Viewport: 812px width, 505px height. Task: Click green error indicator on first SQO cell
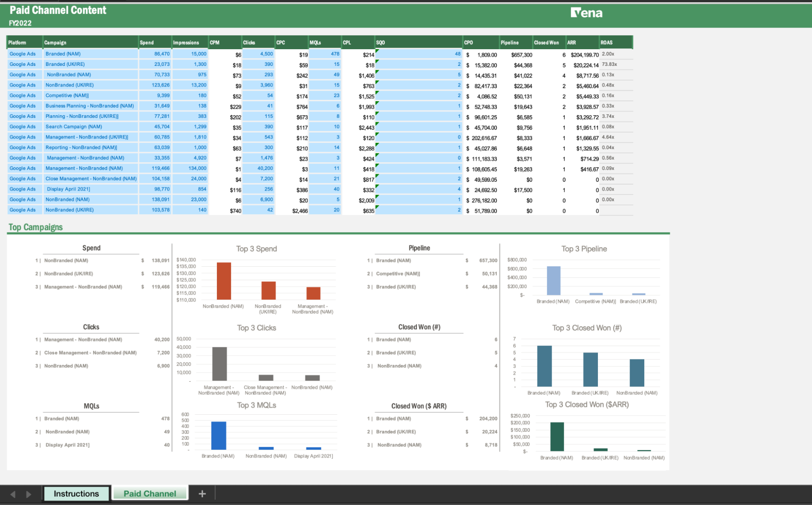click(x=377, y=51)
